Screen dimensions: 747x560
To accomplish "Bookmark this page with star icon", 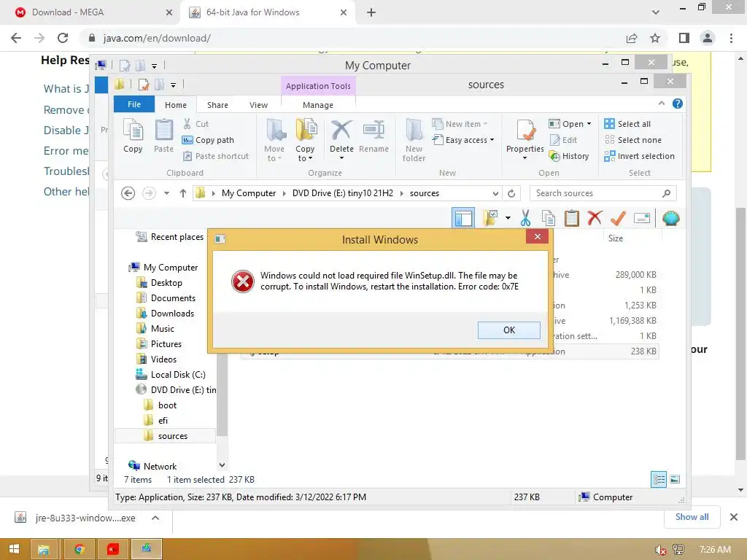I will (655, 38).
